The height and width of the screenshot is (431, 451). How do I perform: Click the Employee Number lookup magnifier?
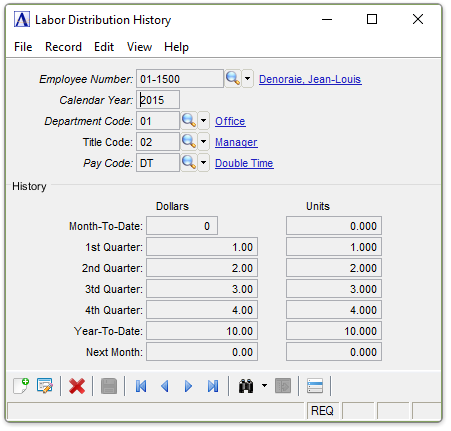coord(233,79)
